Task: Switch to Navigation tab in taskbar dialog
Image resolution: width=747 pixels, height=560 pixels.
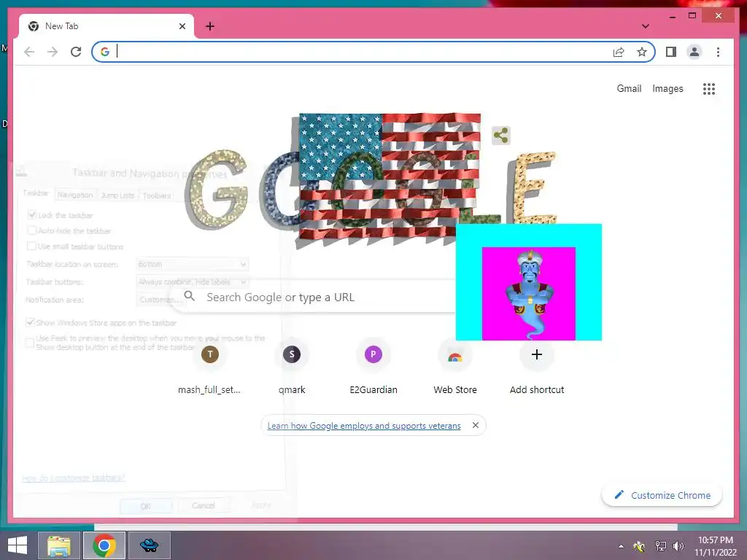Action: pos(75,195)
